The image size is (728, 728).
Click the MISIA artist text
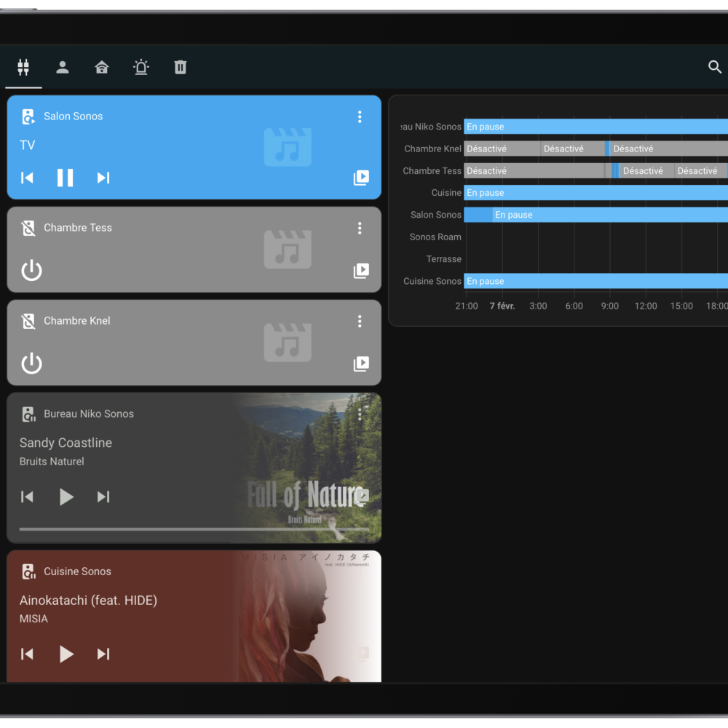(33, 619)
